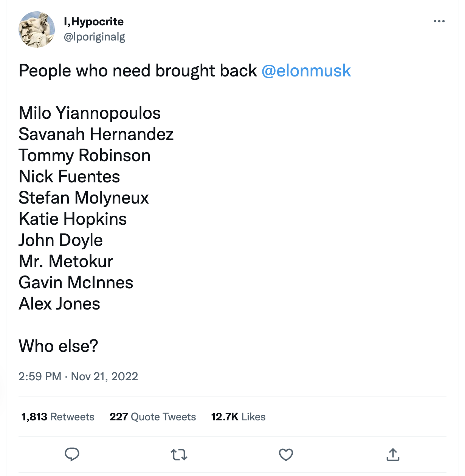
Task: Click the Alex Jones line of text
Action: point(59,303)
